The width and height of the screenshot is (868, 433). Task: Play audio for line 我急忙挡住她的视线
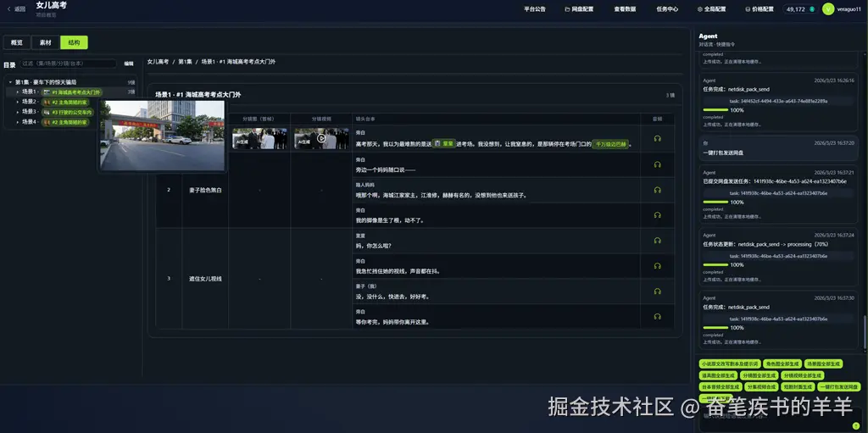(657, 266)
